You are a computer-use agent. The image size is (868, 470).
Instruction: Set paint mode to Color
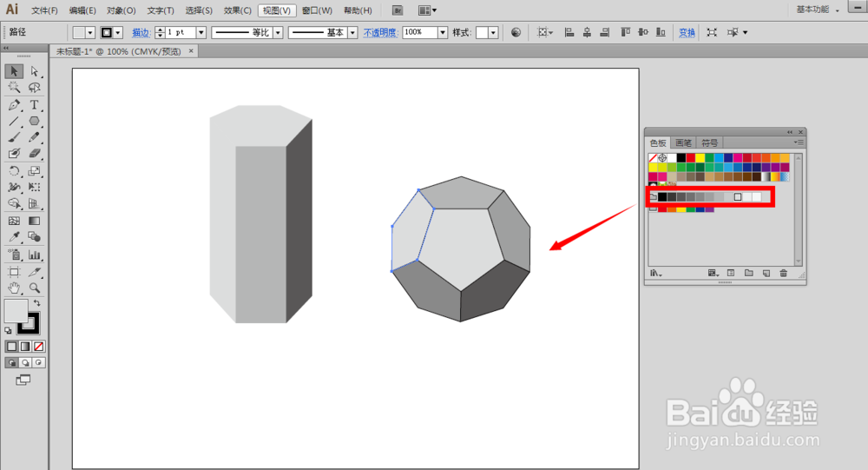11,347
